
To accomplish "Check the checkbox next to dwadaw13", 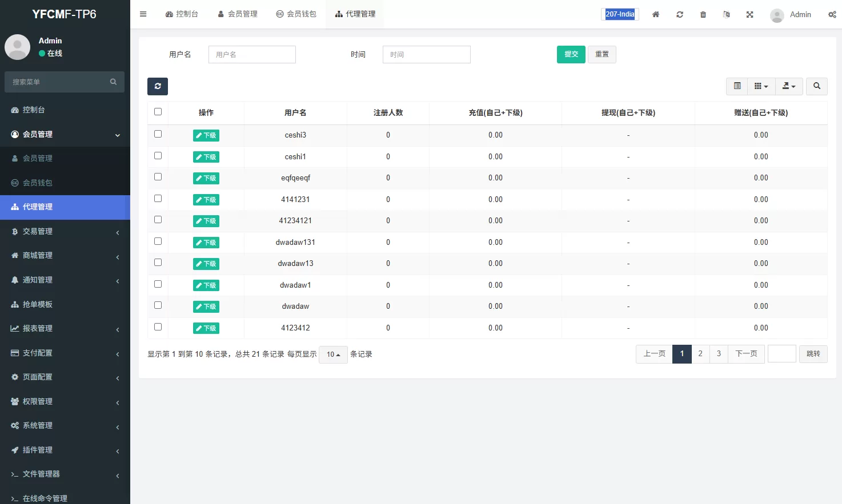I will point(158,262).
